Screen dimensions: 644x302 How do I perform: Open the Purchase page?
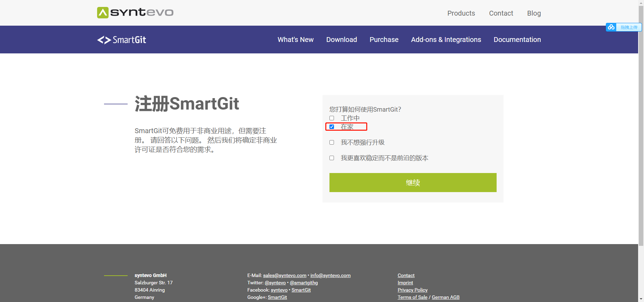coord(384,40)
